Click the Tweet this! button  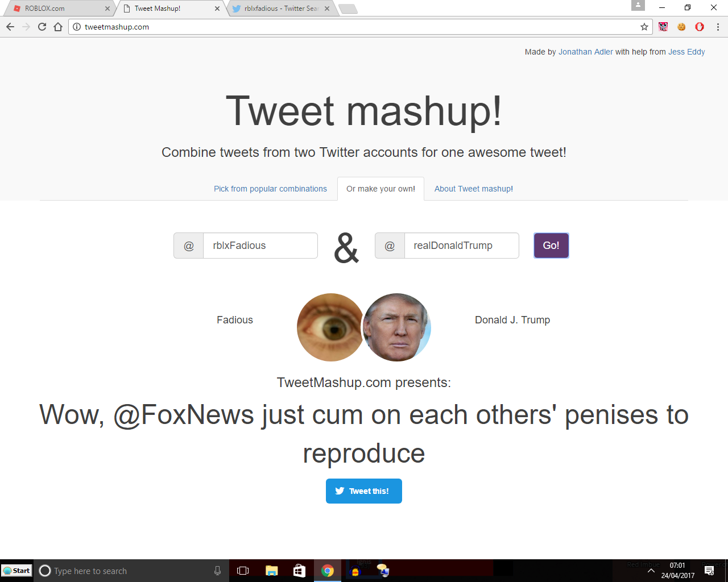(364, 491)
